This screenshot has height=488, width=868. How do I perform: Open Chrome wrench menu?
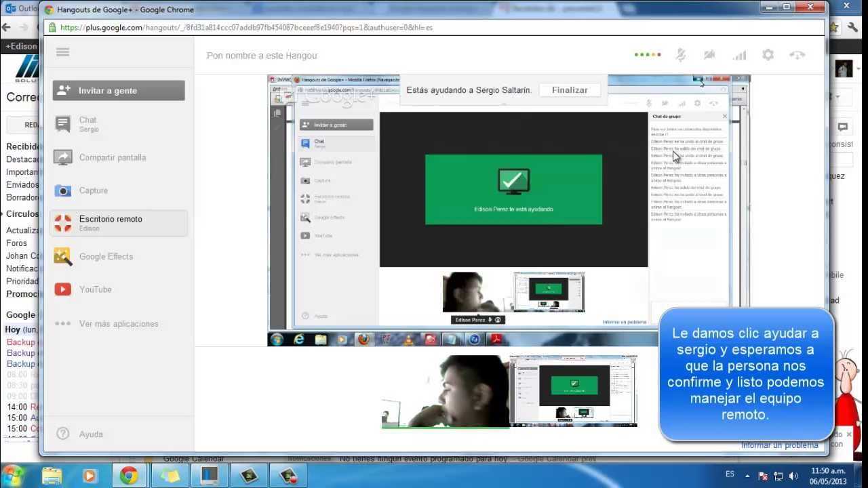pyautogui.click(x=852, y=28)
